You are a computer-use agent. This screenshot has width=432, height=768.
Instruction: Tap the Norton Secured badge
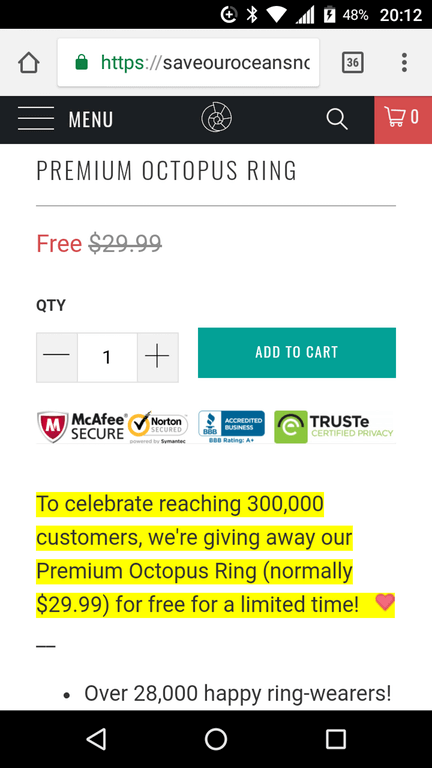click(x=158, y=427)
